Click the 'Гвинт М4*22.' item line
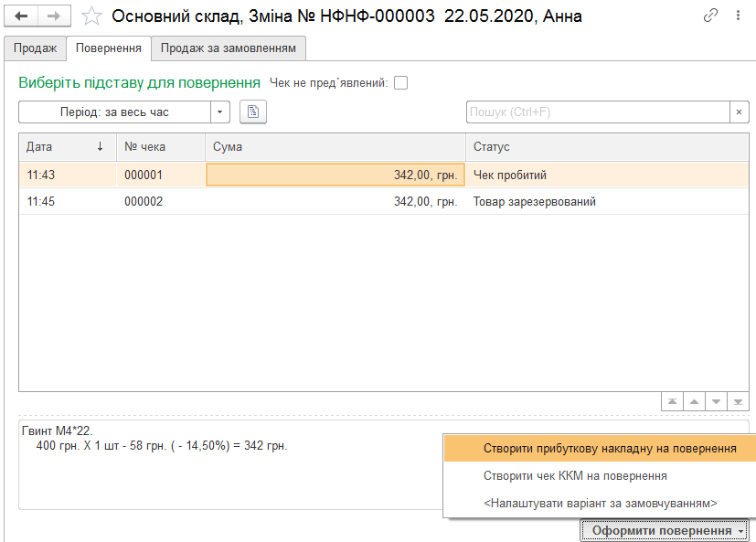Image resolution: width=756 pixels, height=542 pixels. click(57, 430)
